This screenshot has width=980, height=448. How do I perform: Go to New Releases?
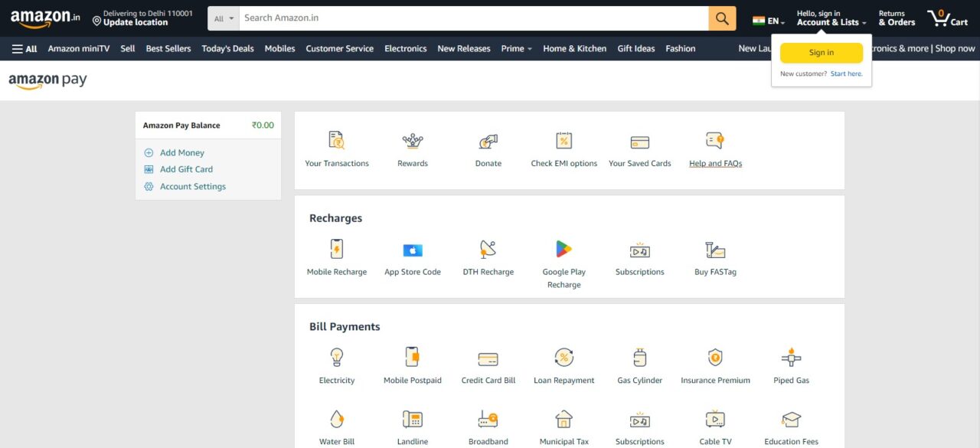click(x=464, y=48)
